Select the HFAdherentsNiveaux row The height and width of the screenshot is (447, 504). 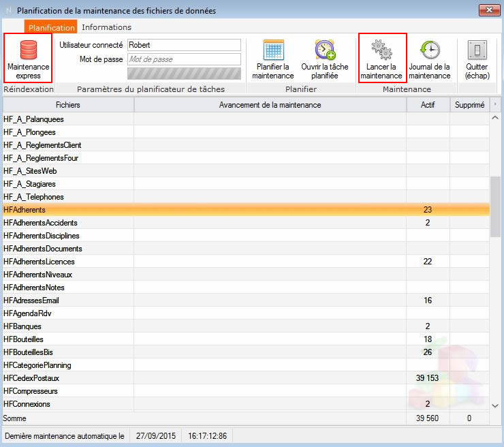246,275
